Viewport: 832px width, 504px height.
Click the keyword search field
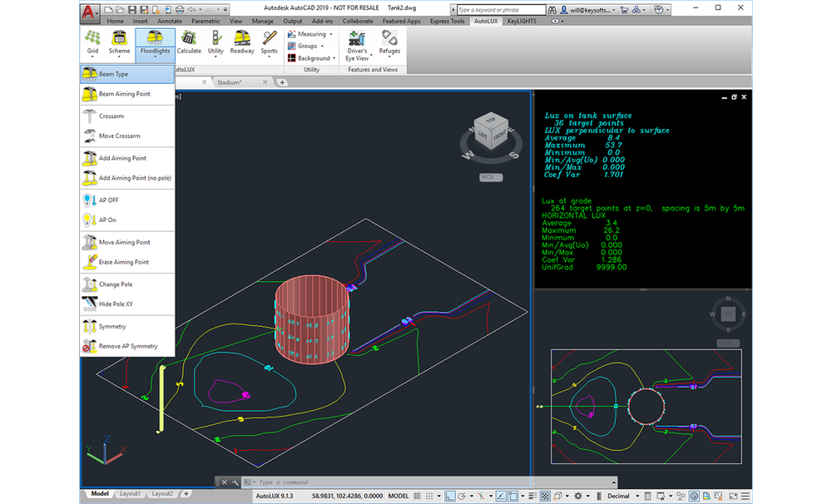(501, 9)
